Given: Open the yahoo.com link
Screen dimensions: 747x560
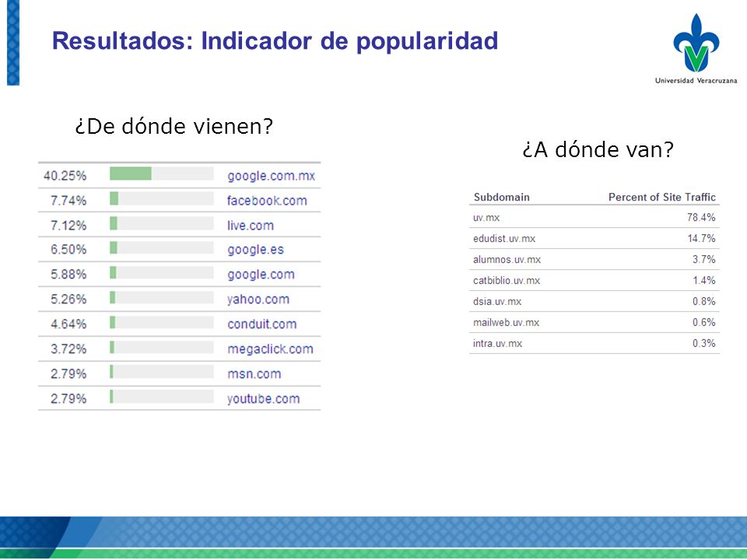Looking at the screenshot, I should (x=258, y=299).
